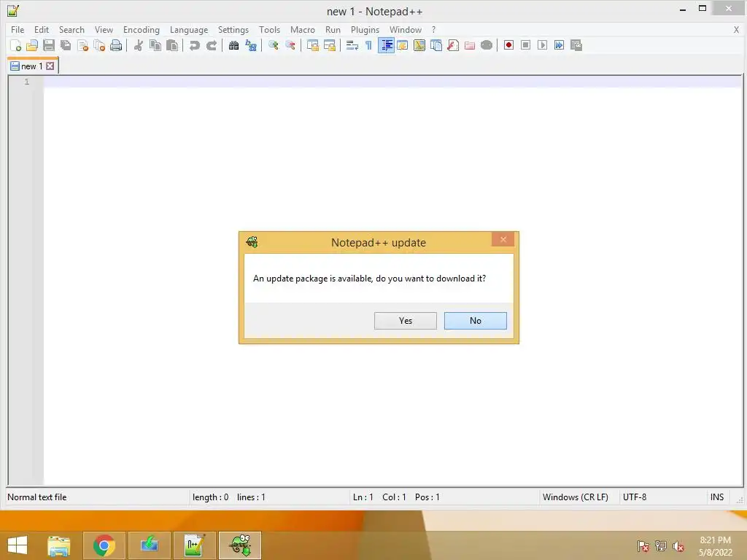The image size is (747, 560).
Task: Toggle Word wrap toolbar icon
Action: tap(352, 45)
